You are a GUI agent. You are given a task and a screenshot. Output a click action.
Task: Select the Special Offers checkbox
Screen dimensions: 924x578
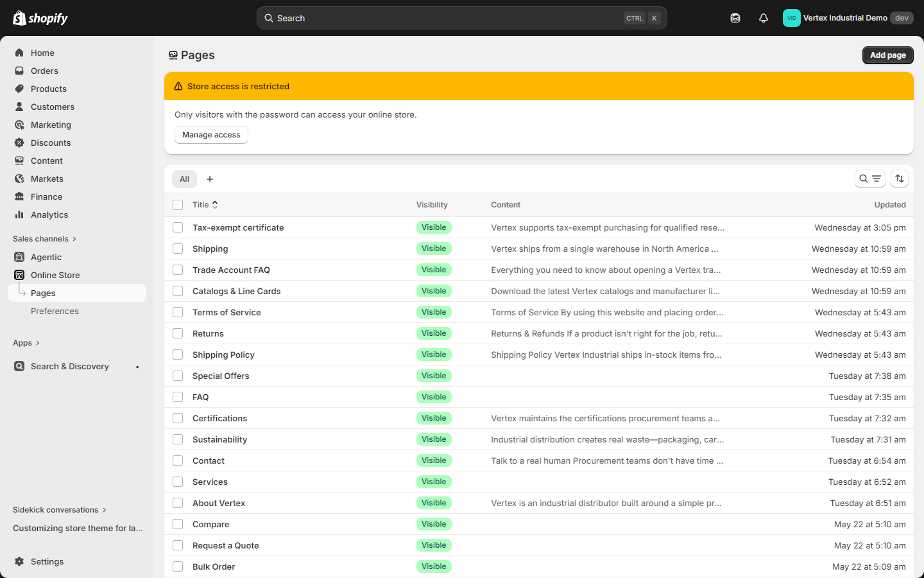pyautogui.click(x=178, y=376)
